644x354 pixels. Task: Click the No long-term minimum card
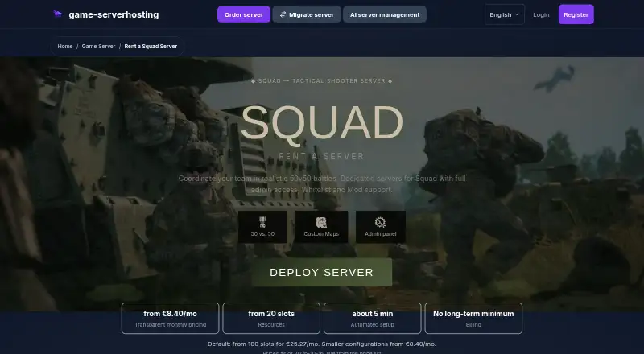473,319
